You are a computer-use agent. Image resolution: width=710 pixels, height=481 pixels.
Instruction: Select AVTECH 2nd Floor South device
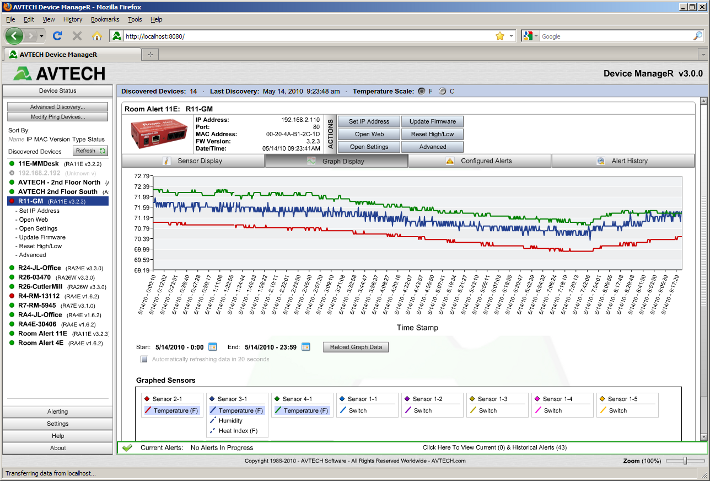click(58, 192)
